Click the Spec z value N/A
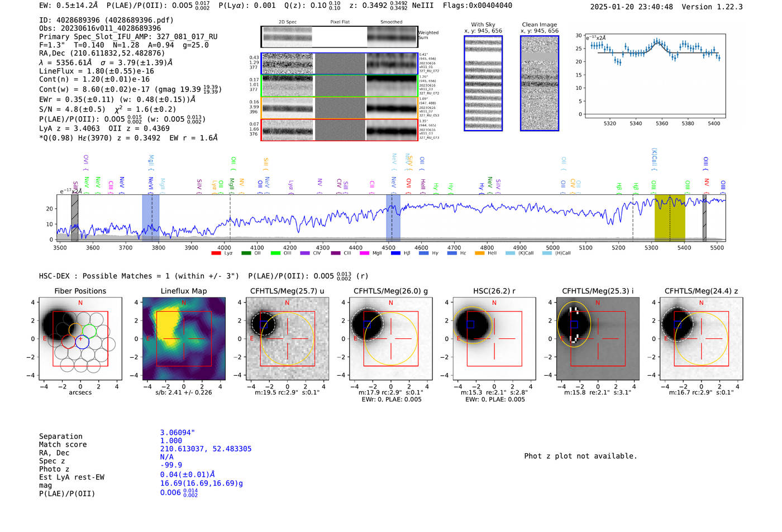The image size is (782, 532). pyautogui.click(x=166, y=457)
